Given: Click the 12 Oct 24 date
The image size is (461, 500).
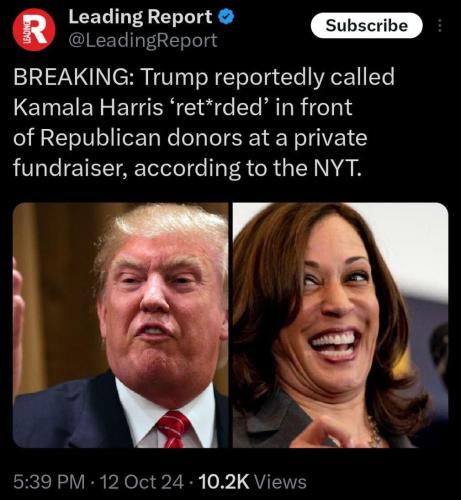Looking at the screenshot, I should coord(142,482).
